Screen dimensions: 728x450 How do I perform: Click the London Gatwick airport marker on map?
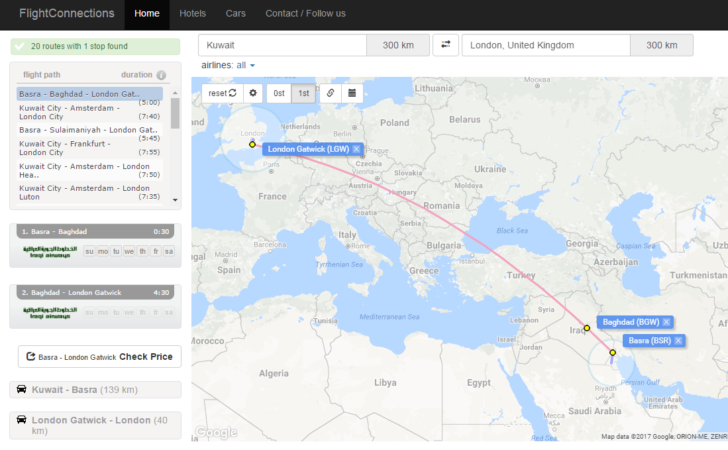click(252, 144)
